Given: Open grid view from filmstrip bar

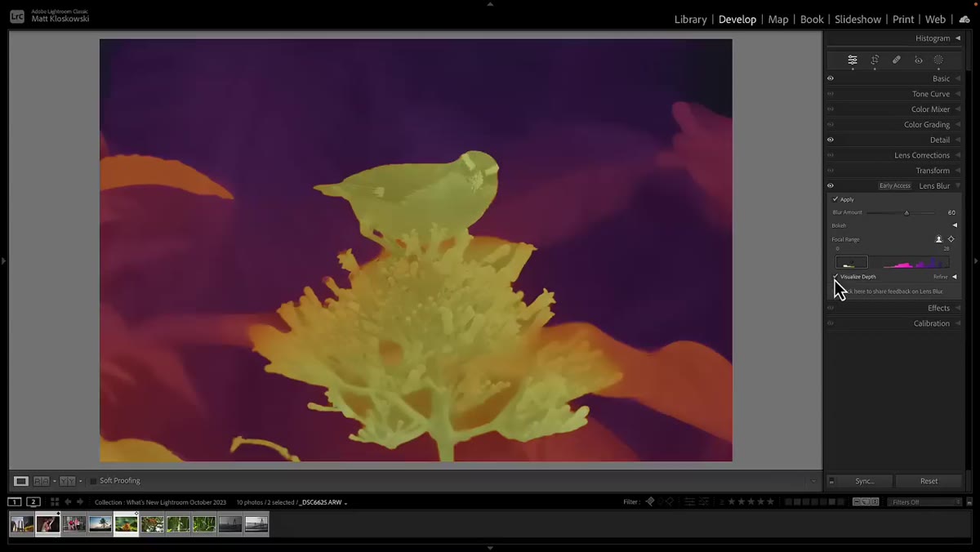Looking at the screenshot, I should click(55, 501).
